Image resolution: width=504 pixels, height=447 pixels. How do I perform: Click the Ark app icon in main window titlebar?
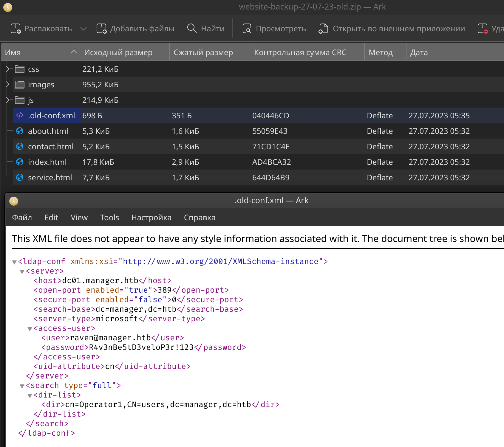[8, 7]
